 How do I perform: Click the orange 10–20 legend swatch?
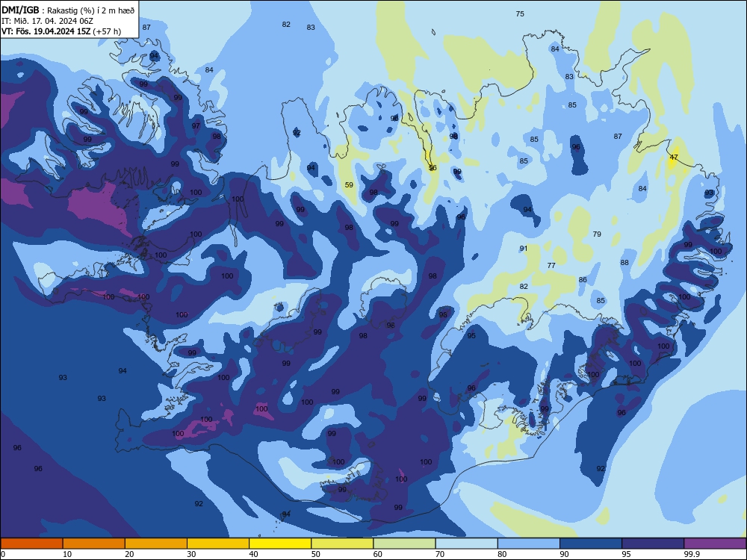click(94, 544)
